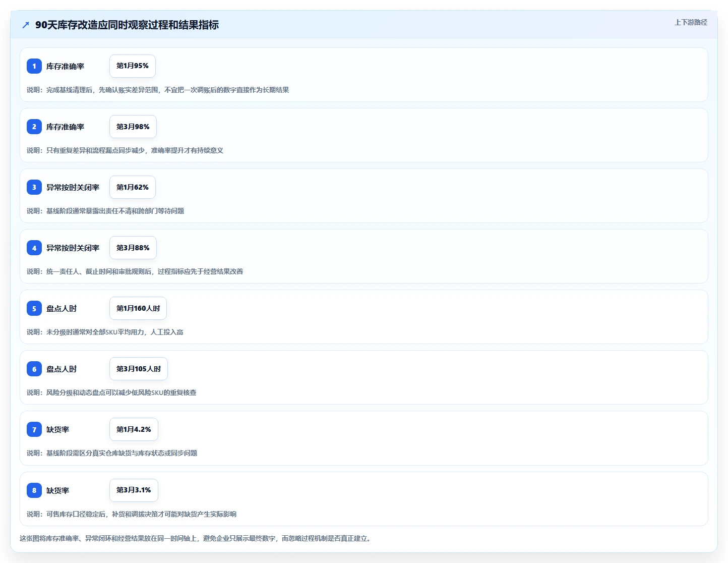
Task: Click the title 90天库存改造应同时观察过程和结果指标
Action: pyautogui.click(x=127, y=25)
